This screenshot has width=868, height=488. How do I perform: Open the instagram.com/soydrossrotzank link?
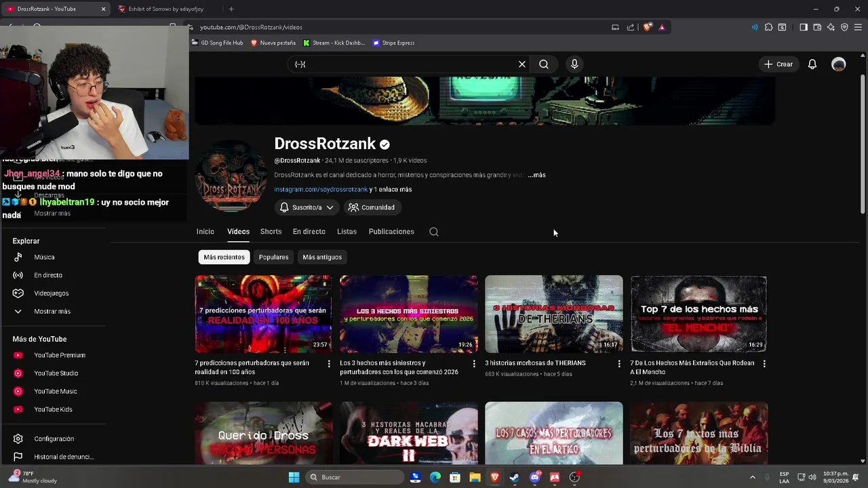pos(321,190)
